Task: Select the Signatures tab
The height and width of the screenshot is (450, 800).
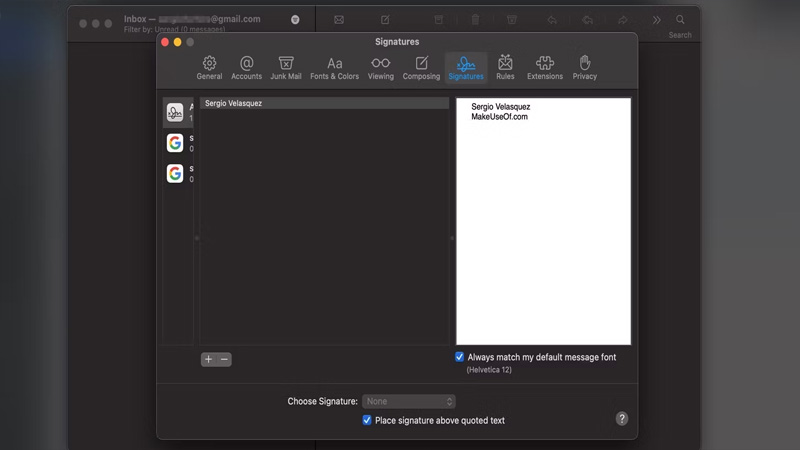Action: coord(466,68)
